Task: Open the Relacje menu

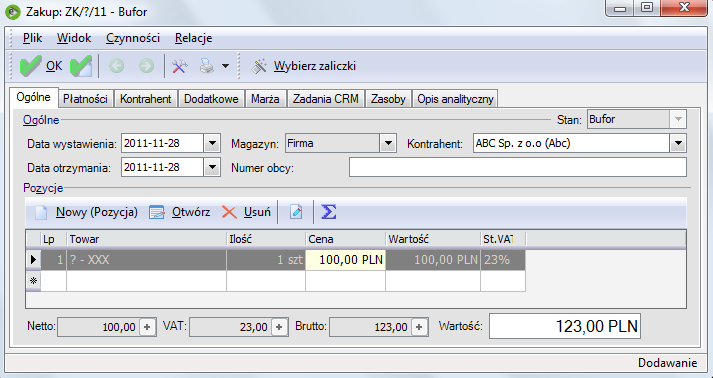Action: tap(193, 38)
